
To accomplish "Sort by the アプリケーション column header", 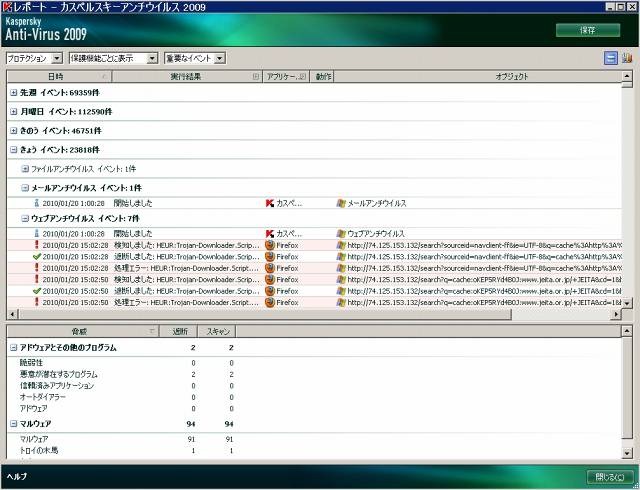I will [286, 76].
